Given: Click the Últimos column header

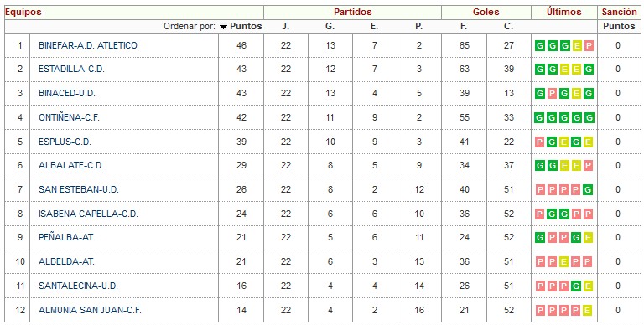Looking at the screenshot, I should (563, 13).
